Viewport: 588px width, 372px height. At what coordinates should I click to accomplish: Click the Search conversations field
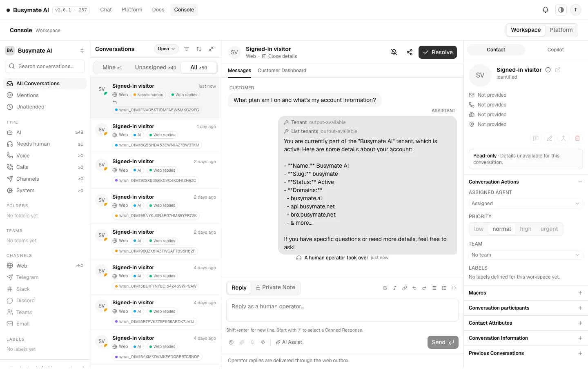tap(45, 66)
